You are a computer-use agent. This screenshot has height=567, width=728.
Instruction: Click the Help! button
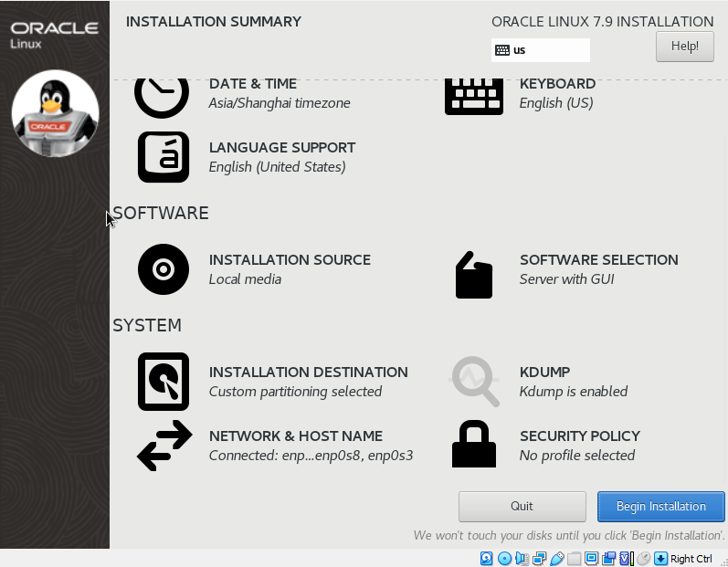[x=684, y=46]
